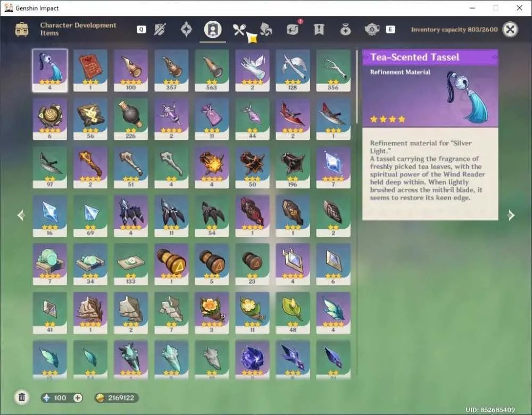Switch to the Artifacts tab
Screen dimensions: 532x415
186,29
